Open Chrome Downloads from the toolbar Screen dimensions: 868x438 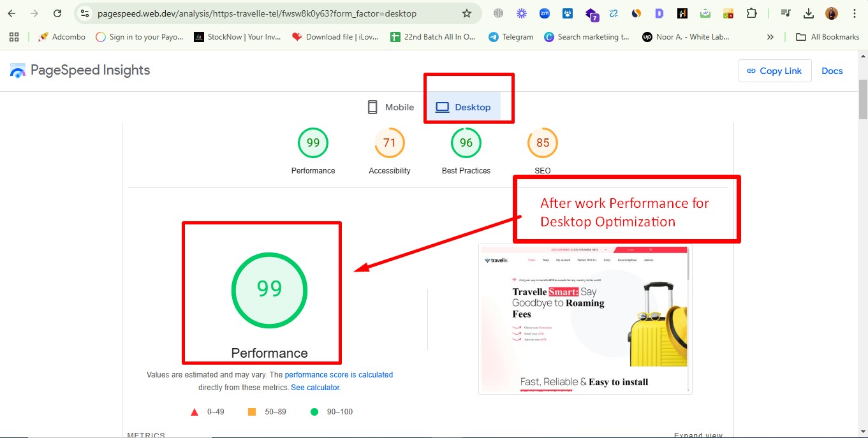pos(809,13)
